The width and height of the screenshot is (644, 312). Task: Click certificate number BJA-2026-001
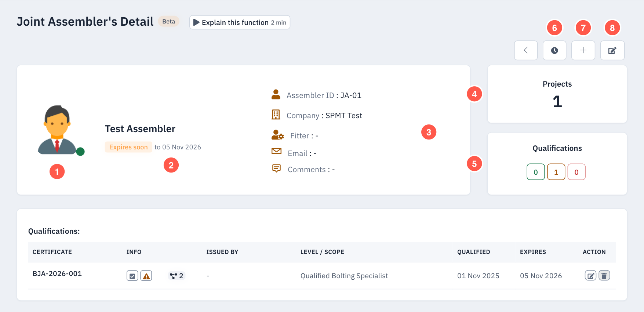57,273
